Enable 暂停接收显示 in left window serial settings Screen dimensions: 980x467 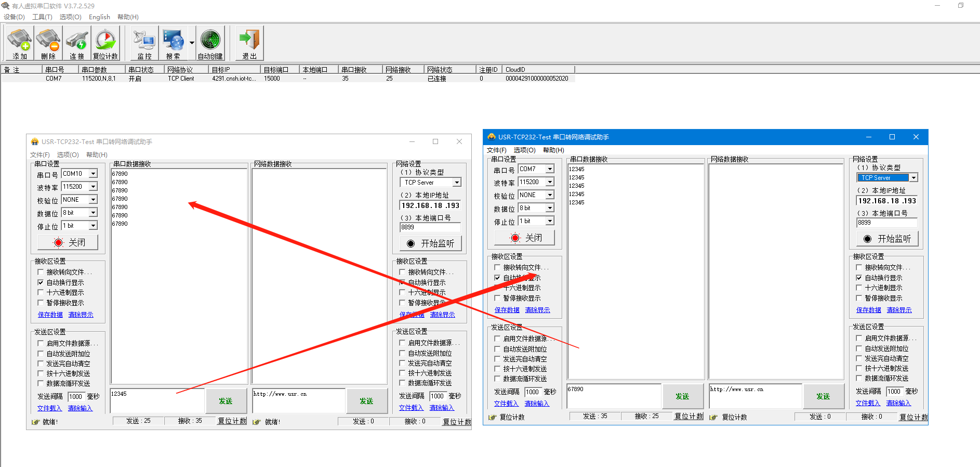pos(41,303)
